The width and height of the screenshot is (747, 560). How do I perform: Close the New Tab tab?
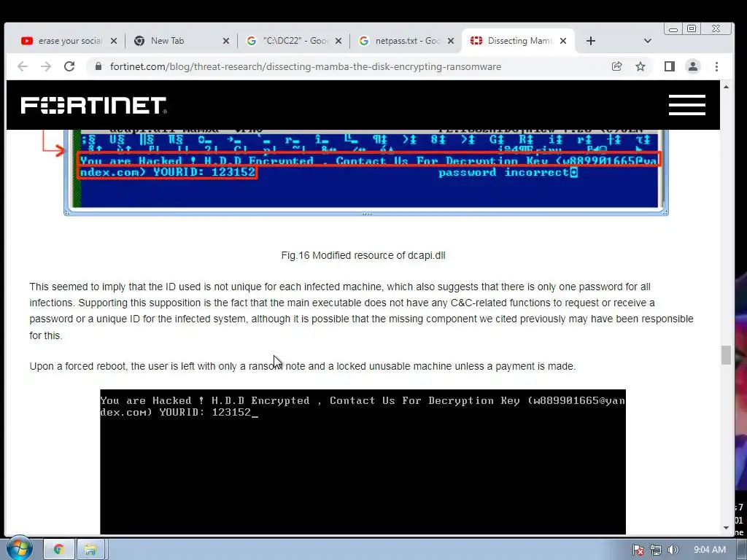pyautogui.click(x=226, y=41)
